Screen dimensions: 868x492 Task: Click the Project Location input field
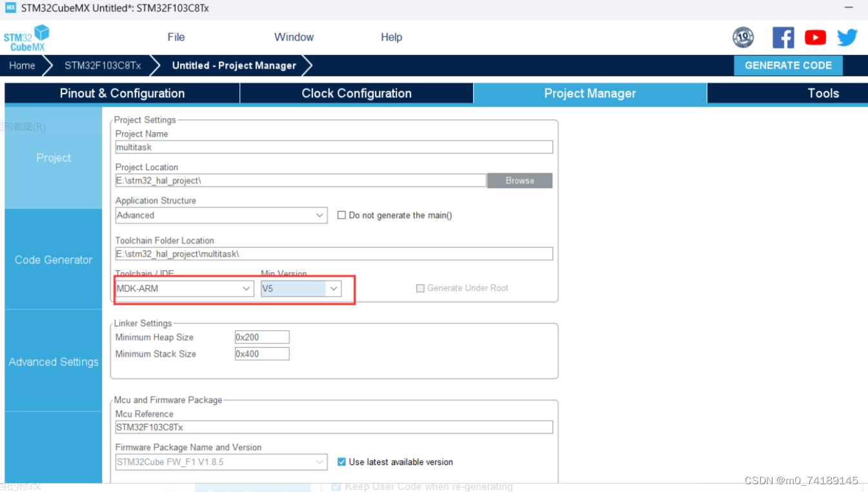click(301, 181)
